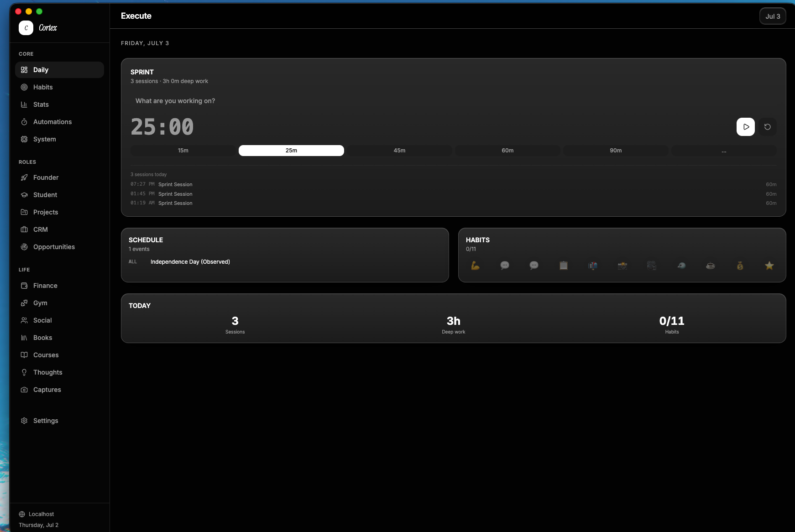Mark the star habit done
The height and width of the screenshot is (532, 795).
pyautogui.click(x=769, y=266)
